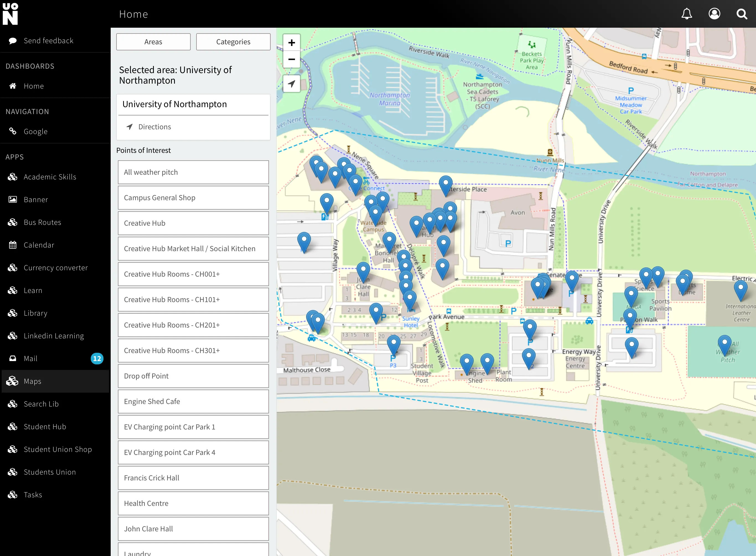Click the zoom in button on map

[292, 42]
